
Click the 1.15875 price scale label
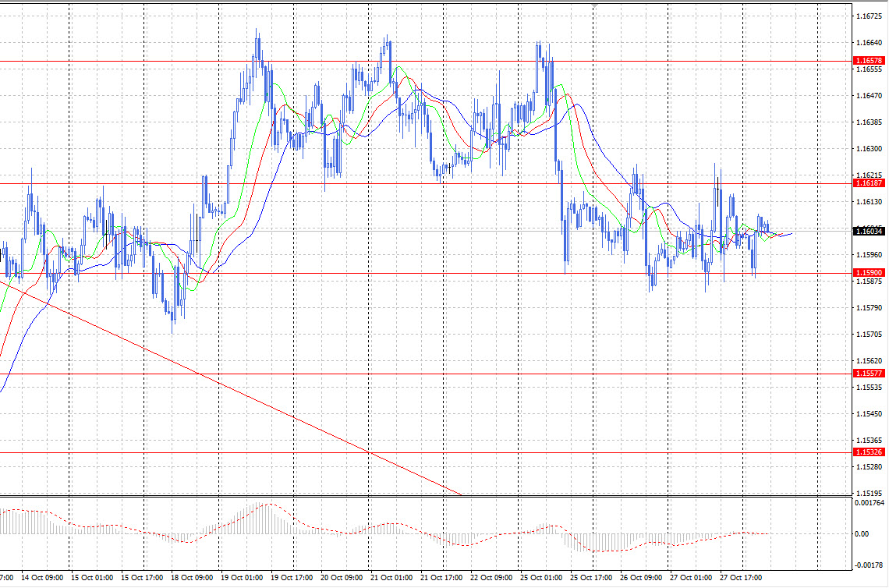(x=869, y=282)
